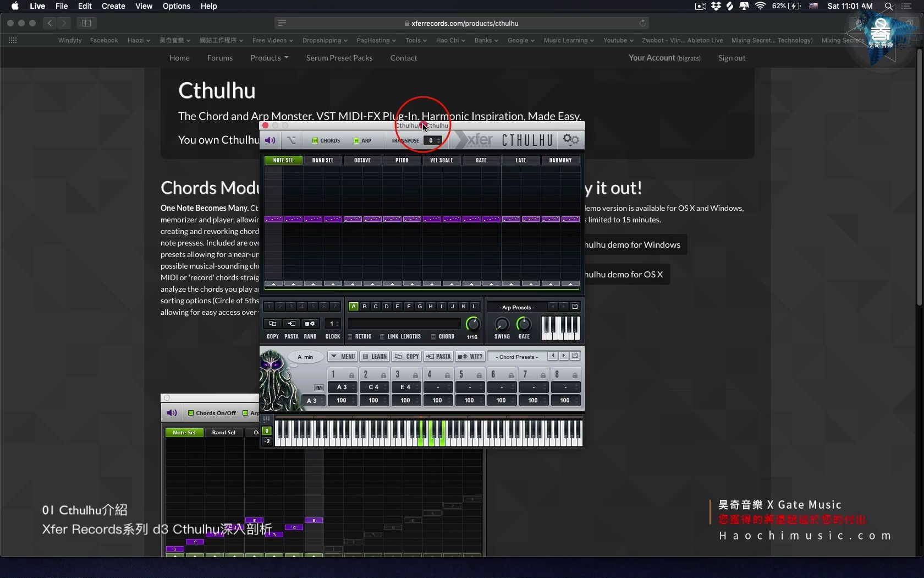Toggle Safari sidebar button
Screen dimensions: 924x578
click(86, 23)
